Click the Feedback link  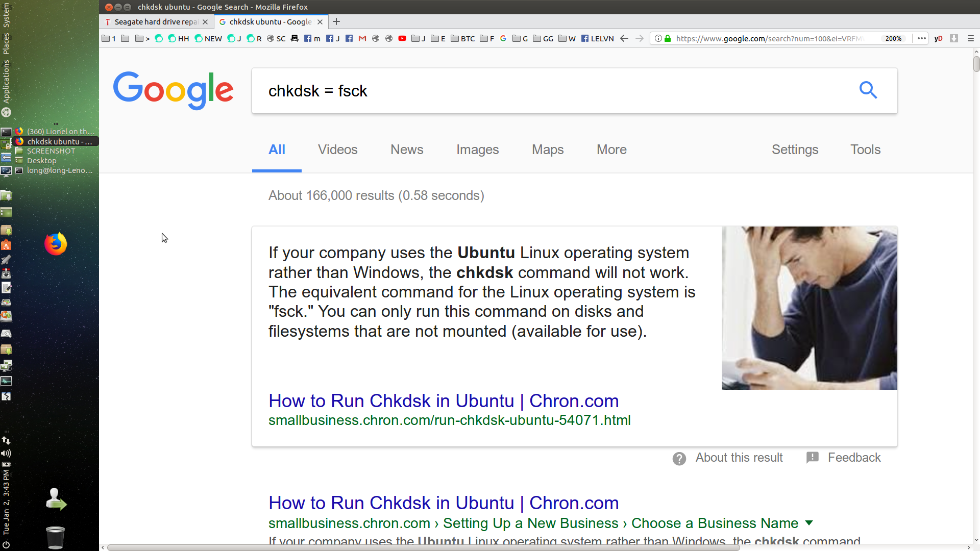(x=854, y=458)
